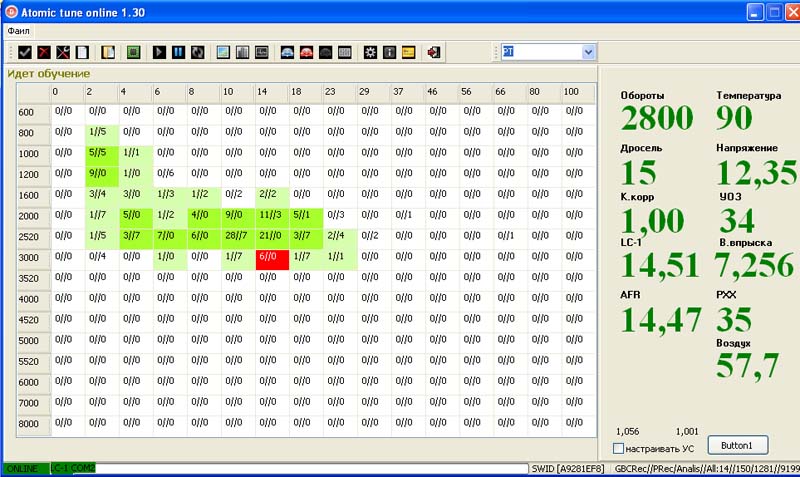Click the AFR value 14,47
The image size is (800, 477).
click(661, 320)
